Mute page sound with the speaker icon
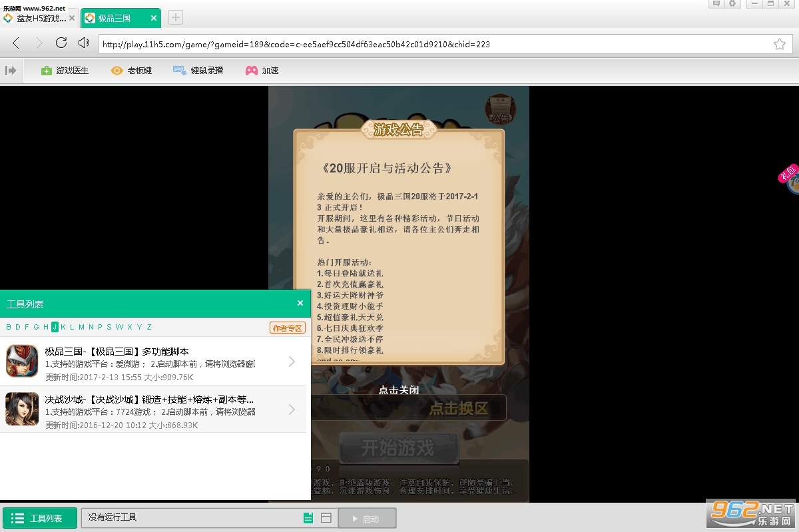 tap(84, 43)
